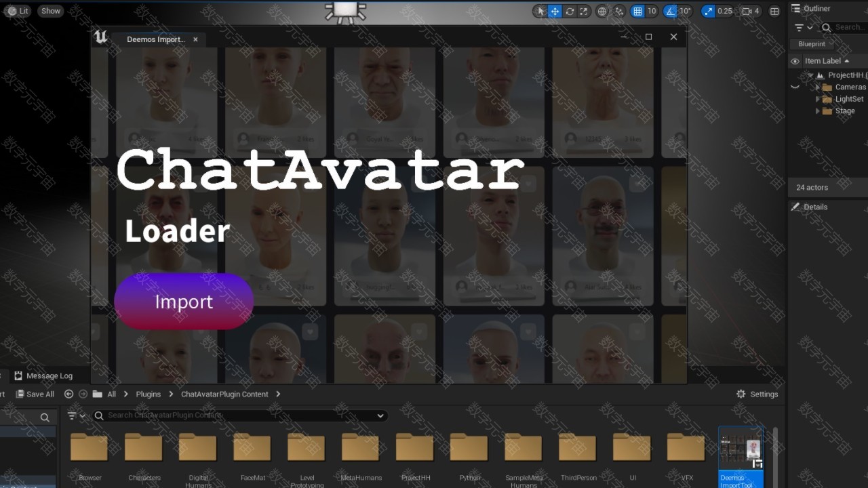Activate the Scale transform tool
The height and width of the screenshot is (488, 868).
583,11
